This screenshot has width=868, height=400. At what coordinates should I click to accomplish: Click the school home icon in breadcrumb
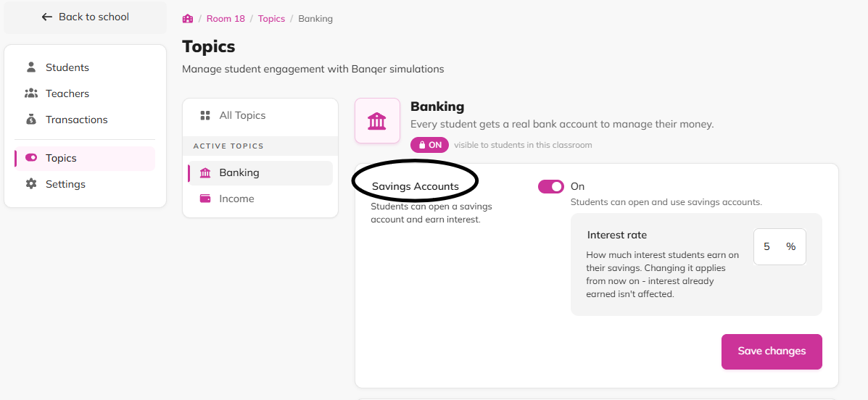coord(188,19)
